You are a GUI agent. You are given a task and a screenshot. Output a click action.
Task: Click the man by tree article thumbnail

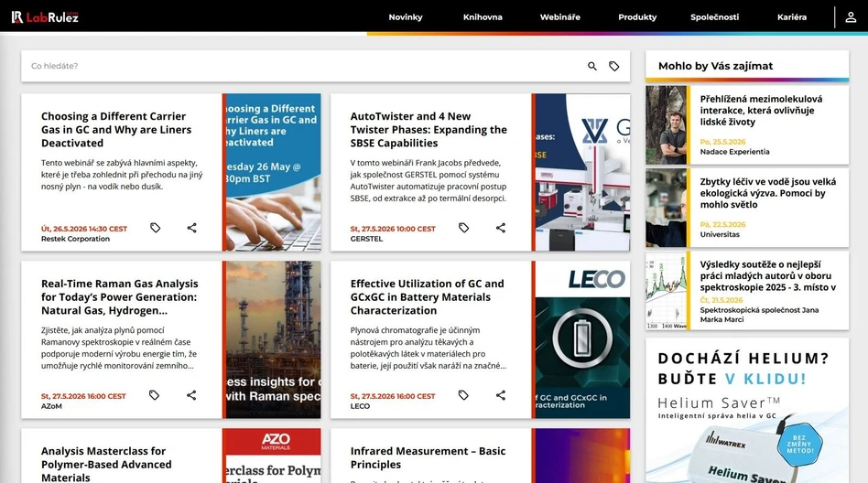[666, 125]
